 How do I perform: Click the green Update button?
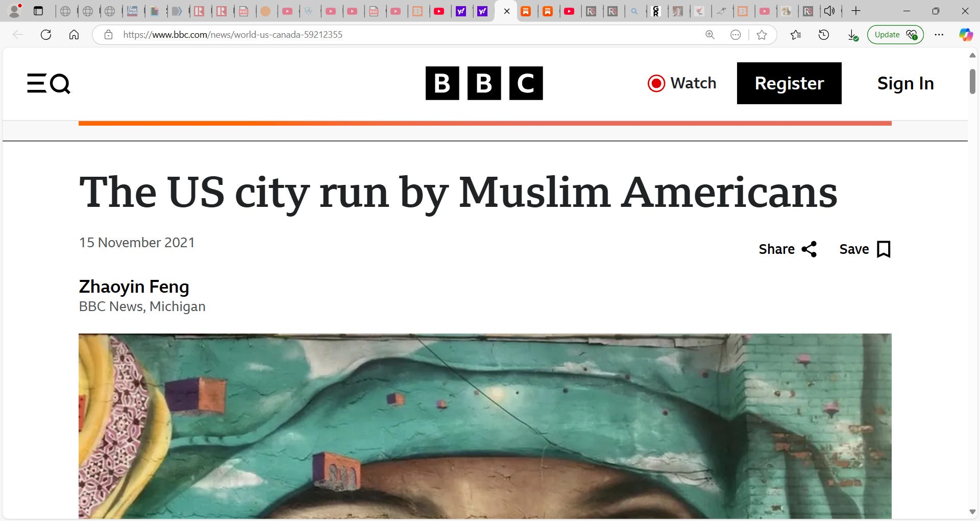(895, 35)
